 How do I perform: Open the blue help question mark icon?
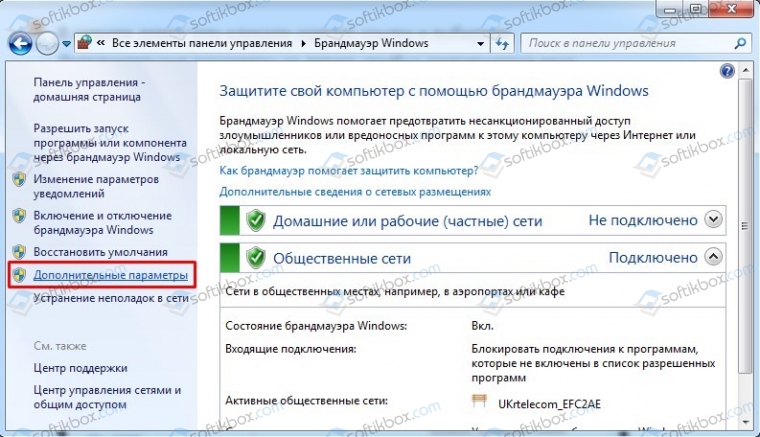pos(727,71)
